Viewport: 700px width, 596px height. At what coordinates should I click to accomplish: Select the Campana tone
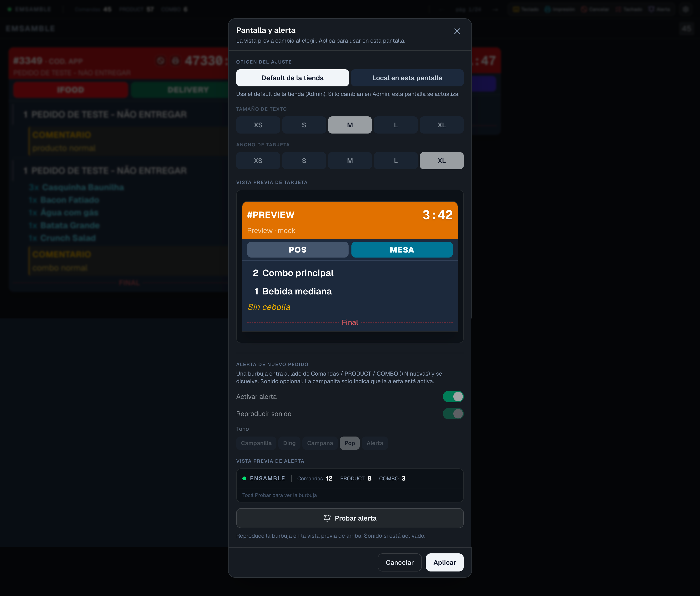pyautogui.click(x=320, y=443)
